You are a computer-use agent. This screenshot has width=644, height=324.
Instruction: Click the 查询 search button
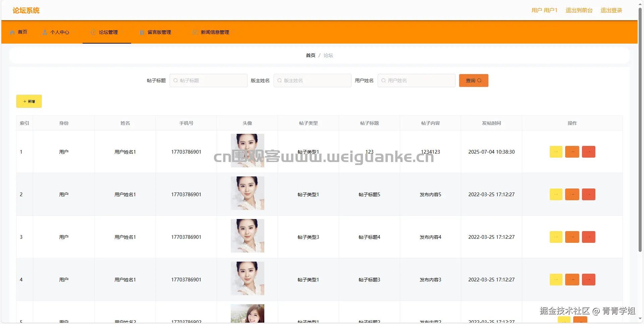pyautogui.click(x=474, y=80)
